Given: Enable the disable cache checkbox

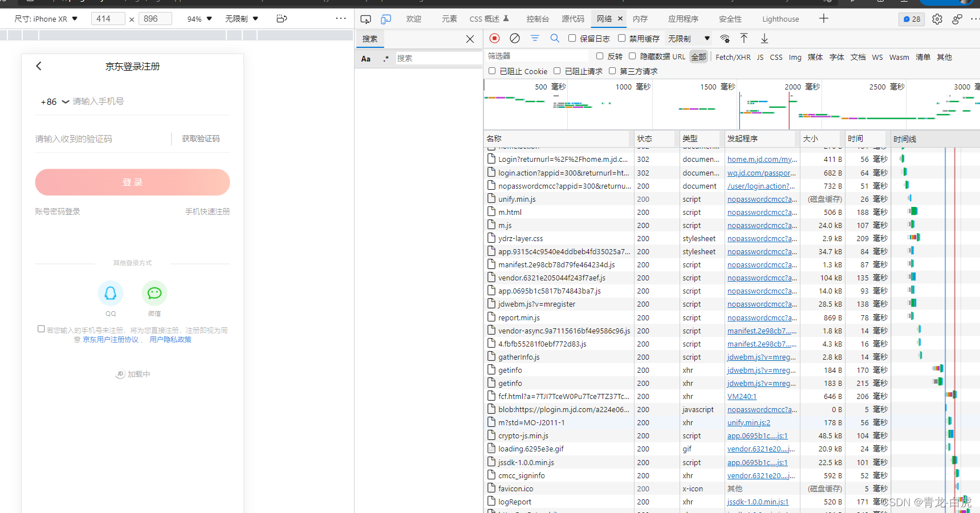Looking at the screenshot, I should coord(621,38).
